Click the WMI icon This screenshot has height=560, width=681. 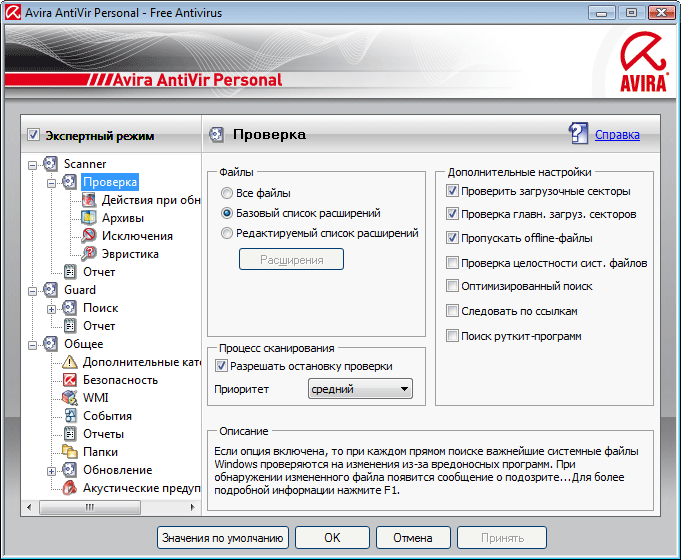click(69, 398)
